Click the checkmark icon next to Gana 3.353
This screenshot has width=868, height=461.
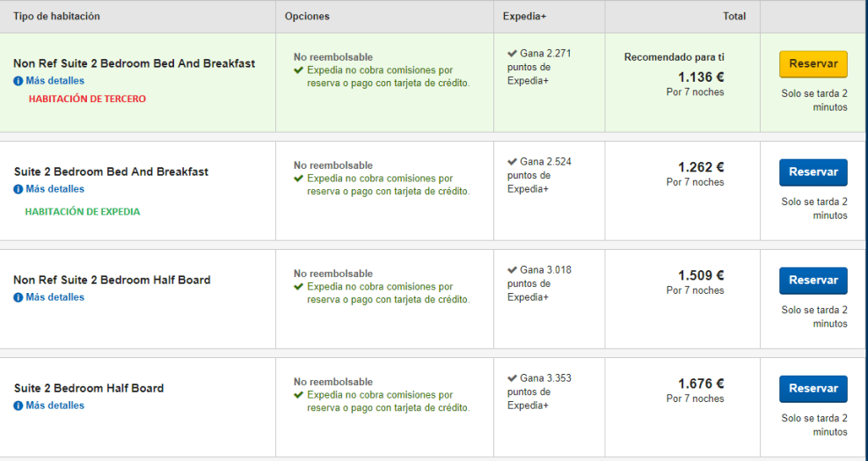(512, 378)
